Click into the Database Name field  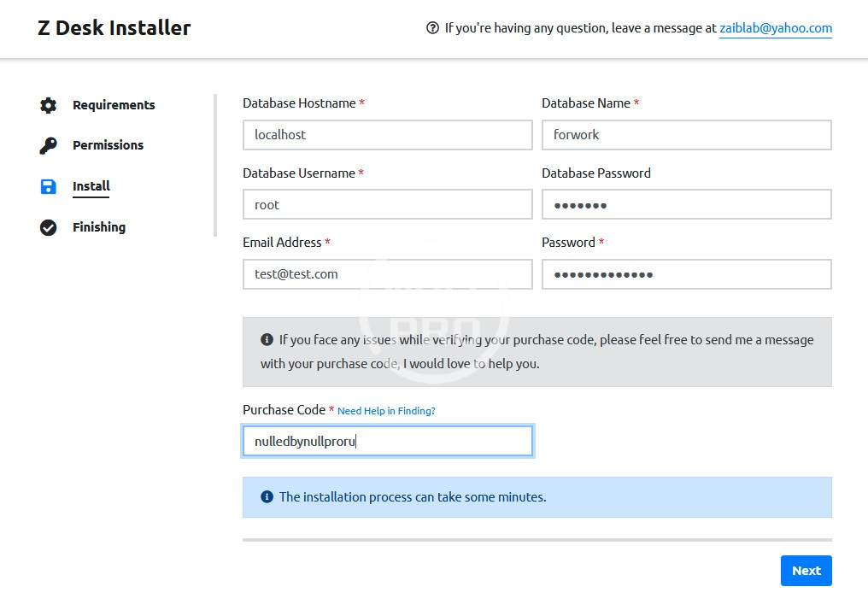686,135
